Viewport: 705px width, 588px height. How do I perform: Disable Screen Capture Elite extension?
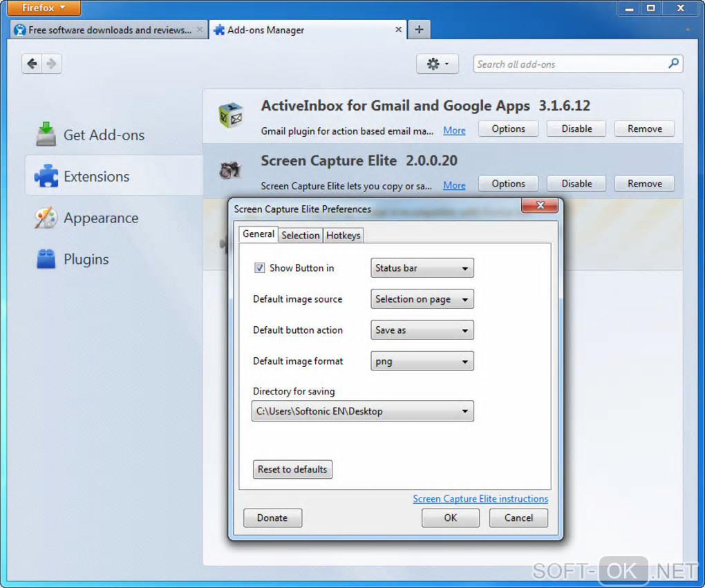(576, 184)
